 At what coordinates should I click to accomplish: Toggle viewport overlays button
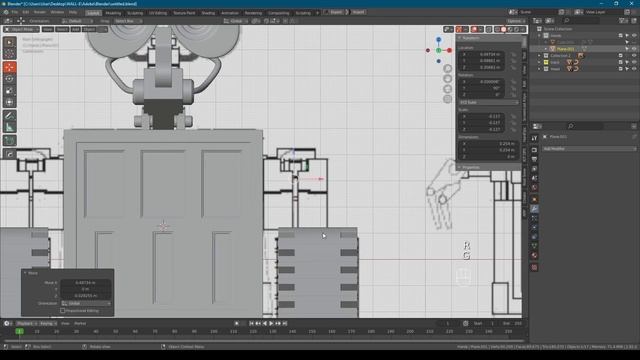pyautogui.click(x=474, y=29)
